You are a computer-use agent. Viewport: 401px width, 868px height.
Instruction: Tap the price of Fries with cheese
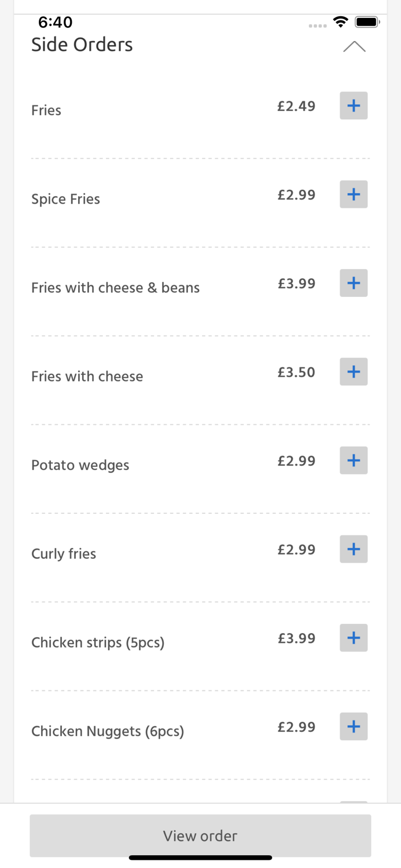click(297, 372)
